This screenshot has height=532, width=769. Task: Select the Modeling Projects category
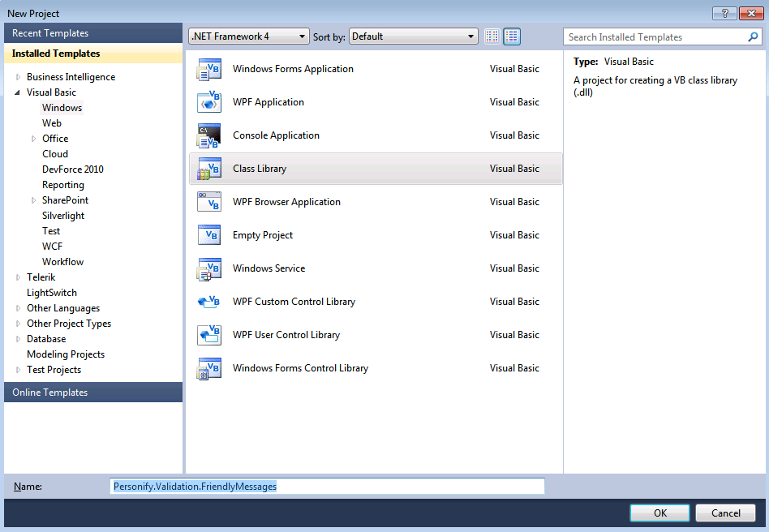coord(66,354)
